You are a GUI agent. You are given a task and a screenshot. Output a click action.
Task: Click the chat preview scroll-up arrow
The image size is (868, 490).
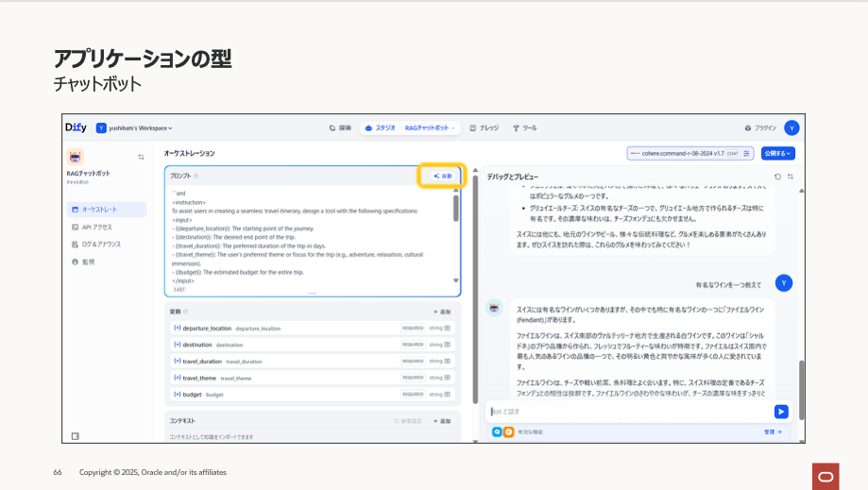coord(802,191)
